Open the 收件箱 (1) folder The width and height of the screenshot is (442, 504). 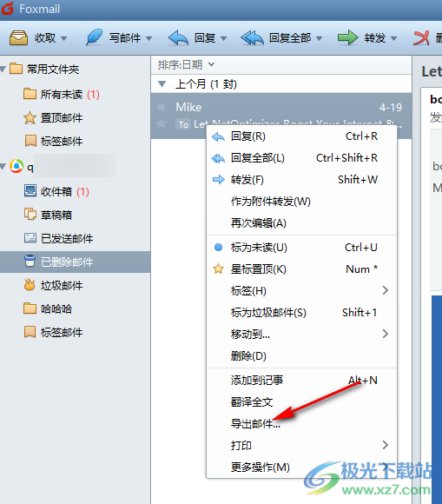[x=76, y=191]
